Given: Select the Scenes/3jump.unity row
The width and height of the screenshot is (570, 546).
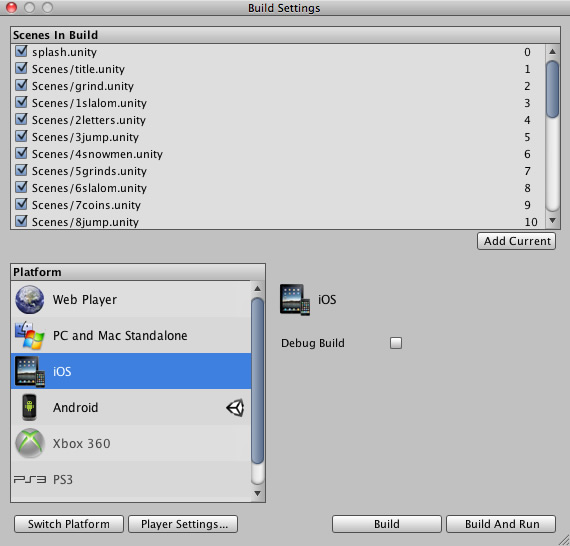Looking at the screenshot, I should click(278, 137).
